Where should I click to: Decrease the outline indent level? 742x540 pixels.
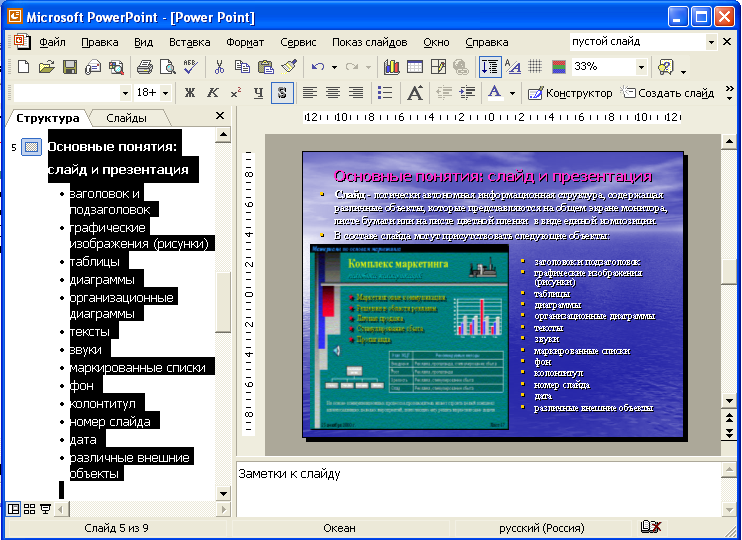[x=444, y=93]
